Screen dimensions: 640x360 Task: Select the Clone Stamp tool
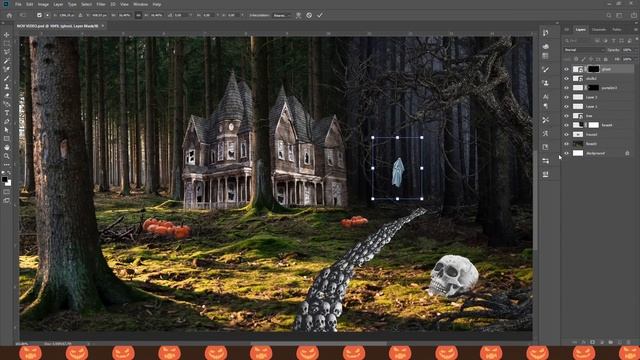coord(7,87)
